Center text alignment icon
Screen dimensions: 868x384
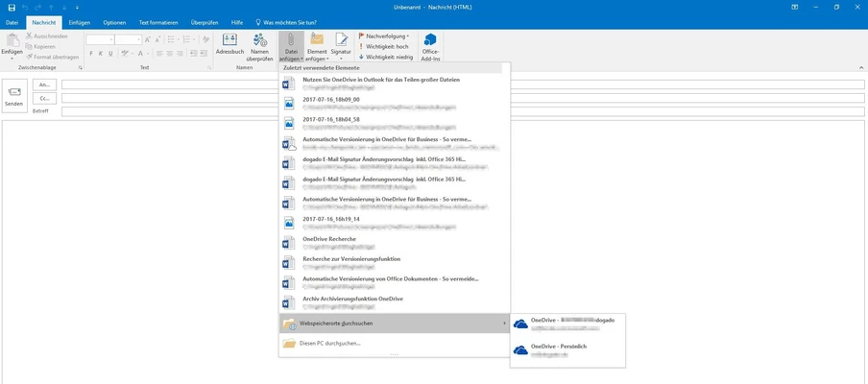tap(169, 54)
